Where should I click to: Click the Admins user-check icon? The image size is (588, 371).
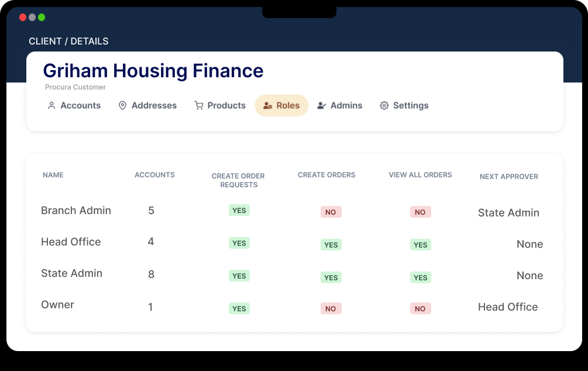(x=321, y=106)
